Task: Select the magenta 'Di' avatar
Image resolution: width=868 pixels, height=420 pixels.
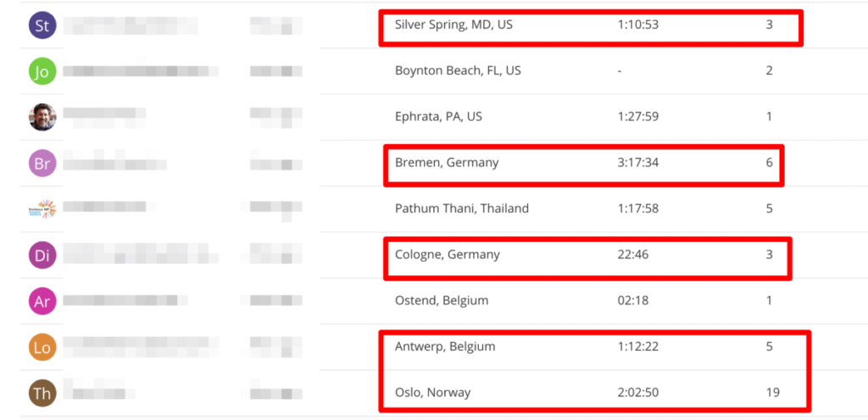Action: (x=42, y=255)
